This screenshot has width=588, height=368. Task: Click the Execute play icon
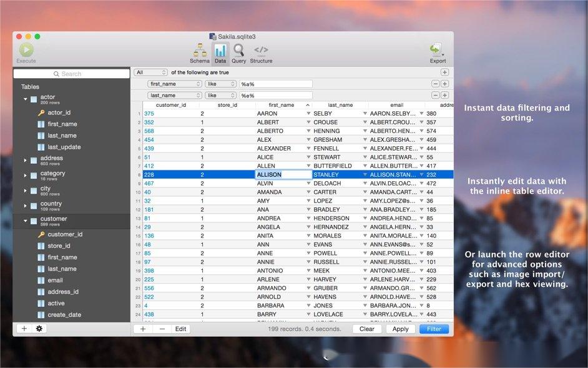(26, 49)
